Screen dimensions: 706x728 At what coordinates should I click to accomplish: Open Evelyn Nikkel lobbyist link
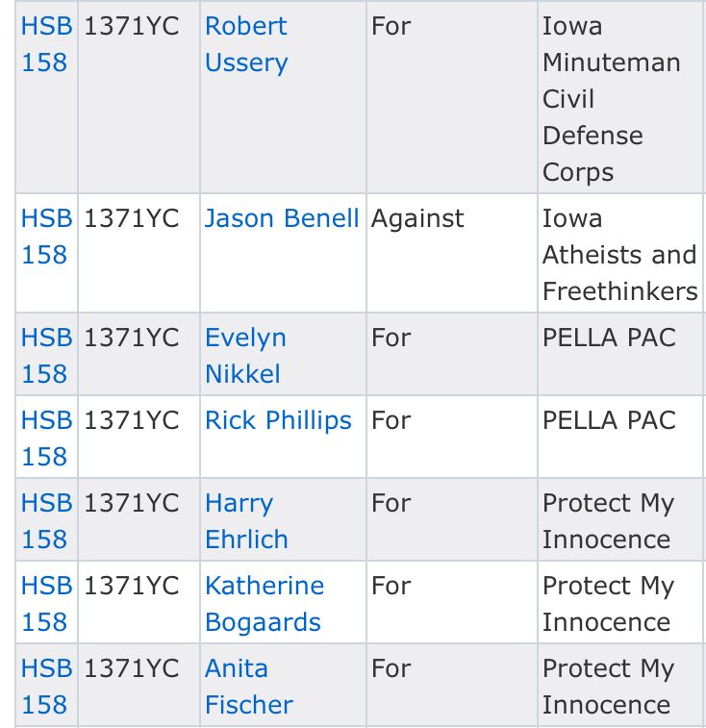tap(245, 356)
